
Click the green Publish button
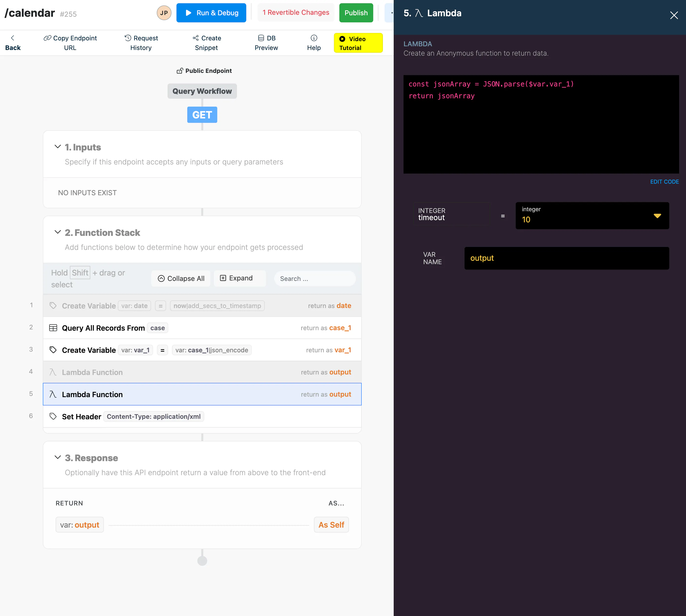[x=356, y=13]
